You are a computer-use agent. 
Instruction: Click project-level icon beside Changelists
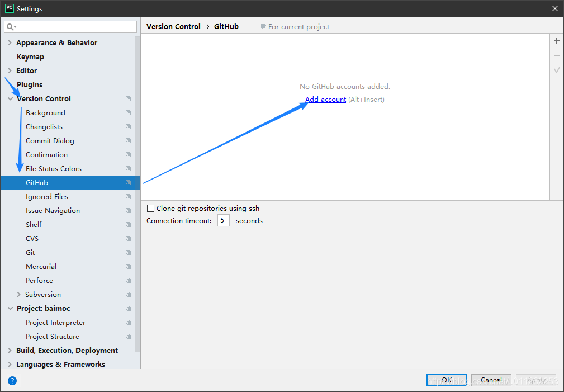tap(128, 127)
